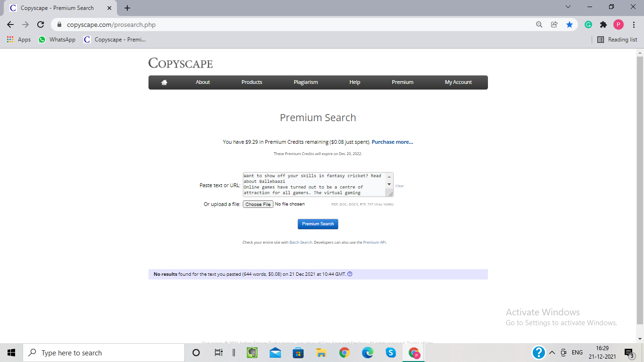Click the text area scroll down arrow
This screenshot has height=362, width=644.
point(389,184)
